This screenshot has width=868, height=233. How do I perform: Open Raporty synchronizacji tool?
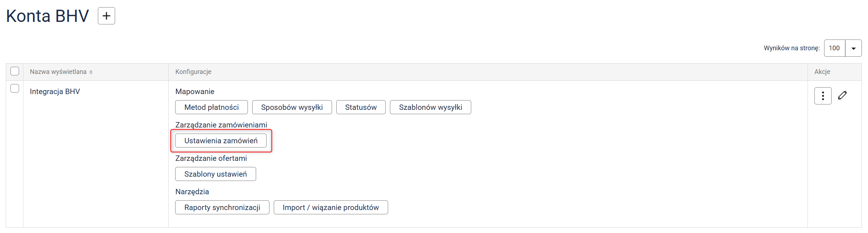222,208
